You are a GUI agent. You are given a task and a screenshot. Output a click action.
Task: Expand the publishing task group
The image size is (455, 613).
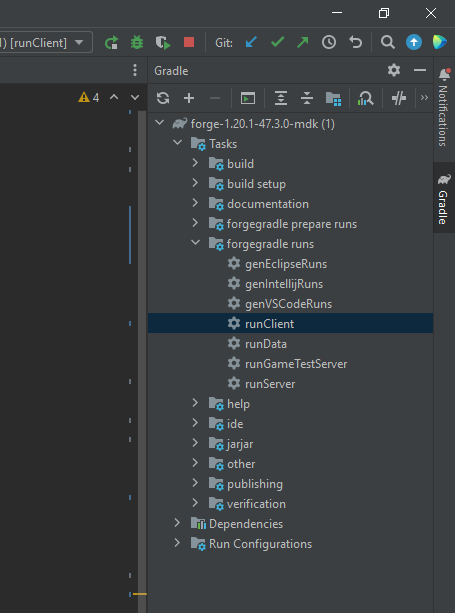195,483
